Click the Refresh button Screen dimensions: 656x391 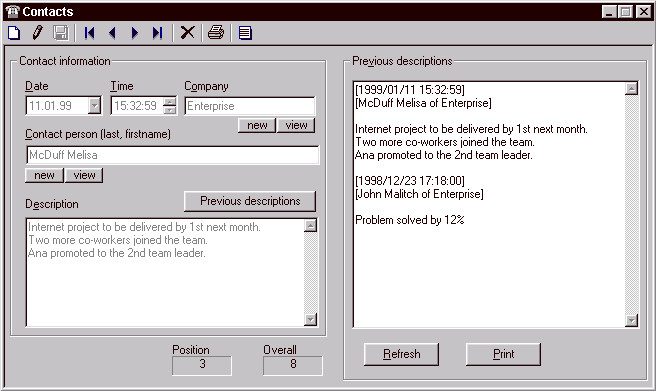[402, 354]
